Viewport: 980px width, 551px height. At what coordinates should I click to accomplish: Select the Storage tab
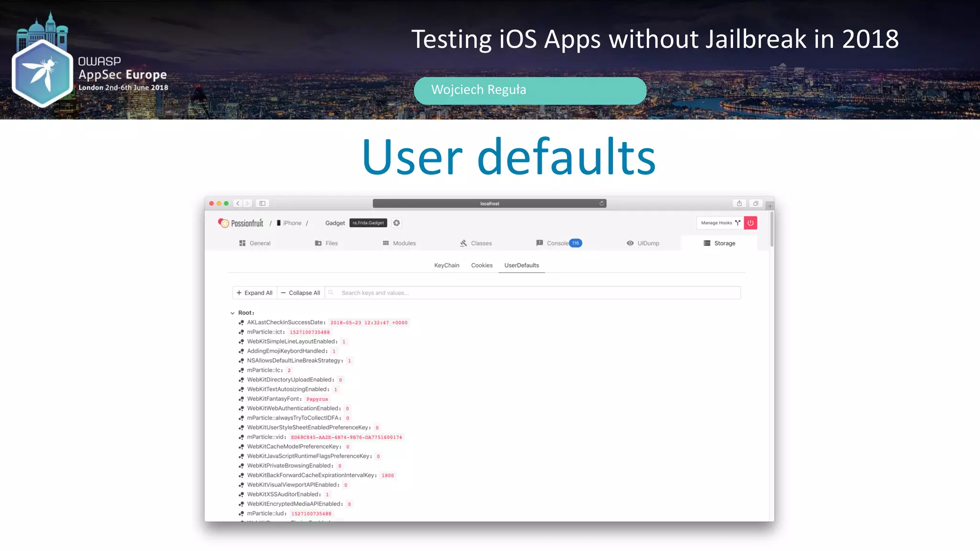click(719, 243)
